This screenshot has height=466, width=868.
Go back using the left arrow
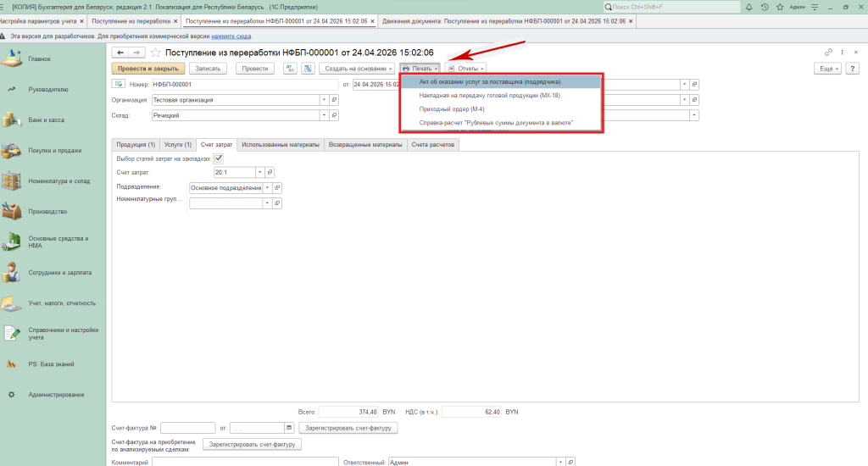[120, 53]
